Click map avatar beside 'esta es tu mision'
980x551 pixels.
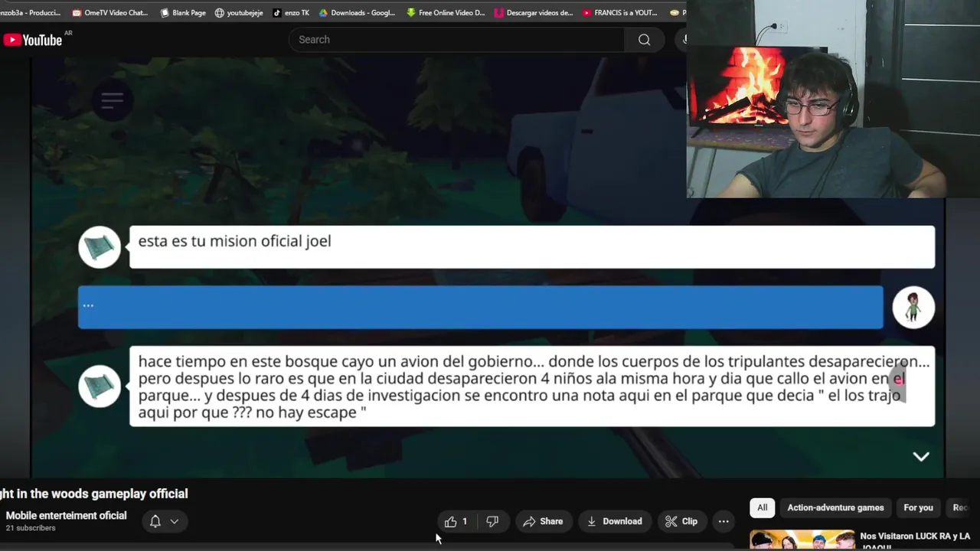point(100,247)
